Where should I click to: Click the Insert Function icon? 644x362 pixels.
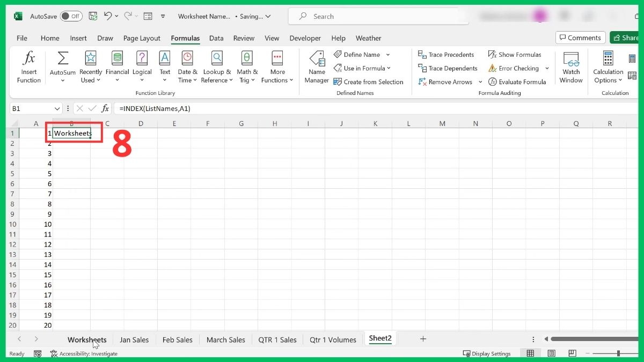pos(28,65)
